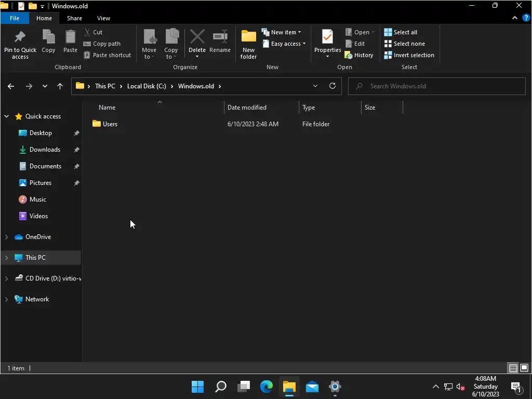This screenshot has width=532, height=399.
Task: Click Open in the Open group
Action: 360,32
